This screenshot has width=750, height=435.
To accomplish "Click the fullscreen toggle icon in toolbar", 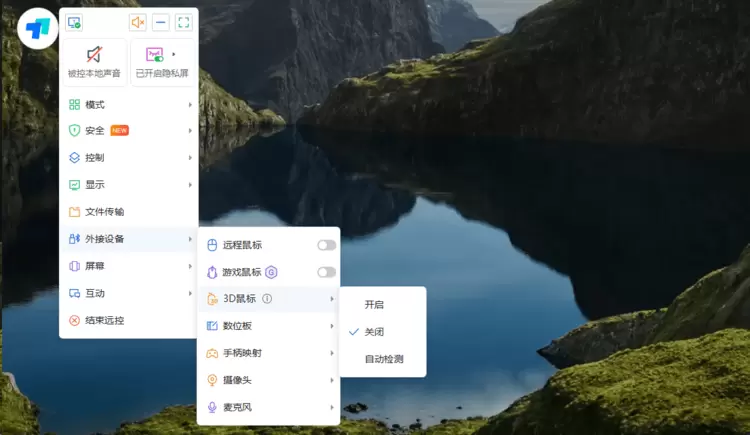I will [x=183, y=22].
